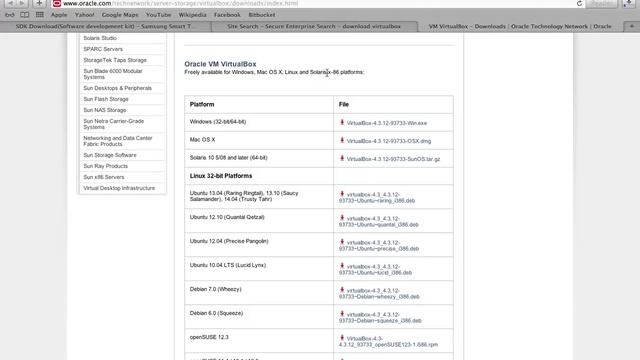Click download icon for Ubuntu quantal deb
This screenshot has width=640, height=360.
point(342,218)
